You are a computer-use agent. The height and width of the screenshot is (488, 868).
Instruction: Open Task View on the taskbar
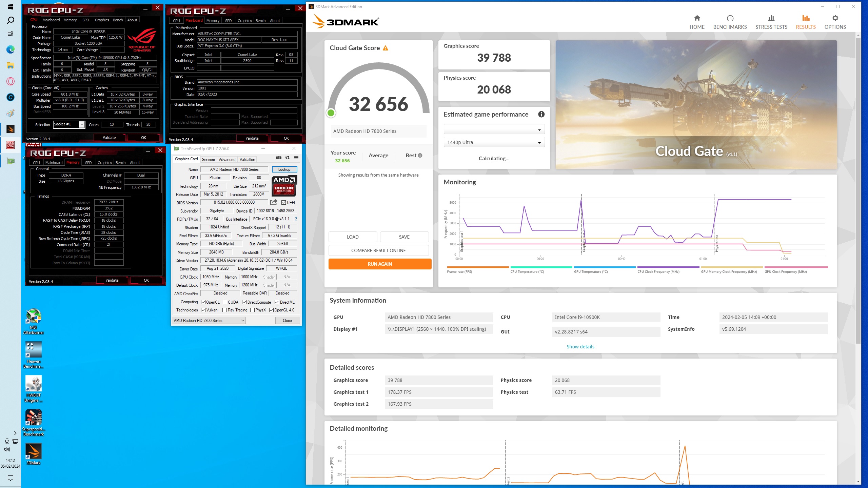(11, 34)
